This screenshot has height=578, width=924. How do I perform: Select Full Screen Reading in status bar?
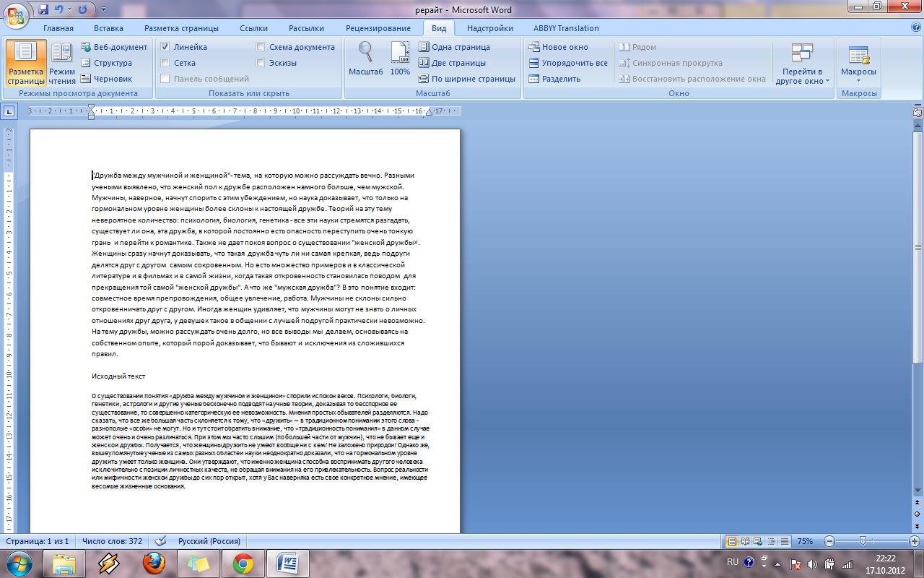coord(745,541)
